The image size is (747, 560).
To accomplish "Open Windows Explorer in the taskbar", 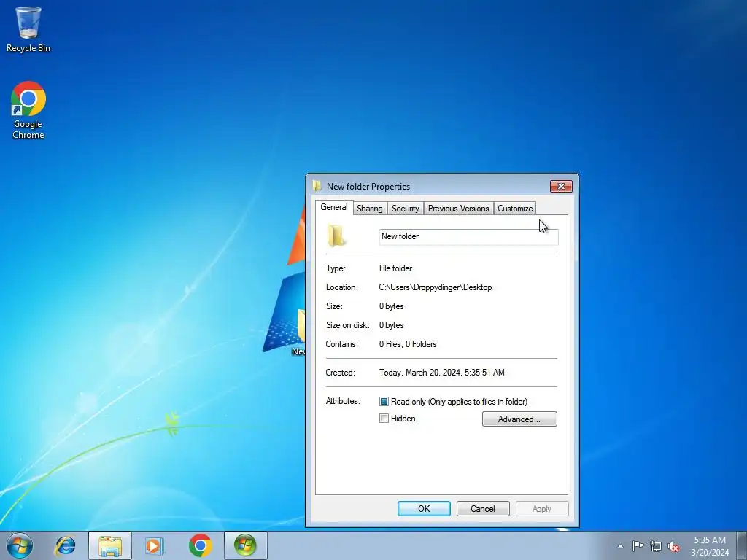I will pyautogui.click(x=109, y=545).
